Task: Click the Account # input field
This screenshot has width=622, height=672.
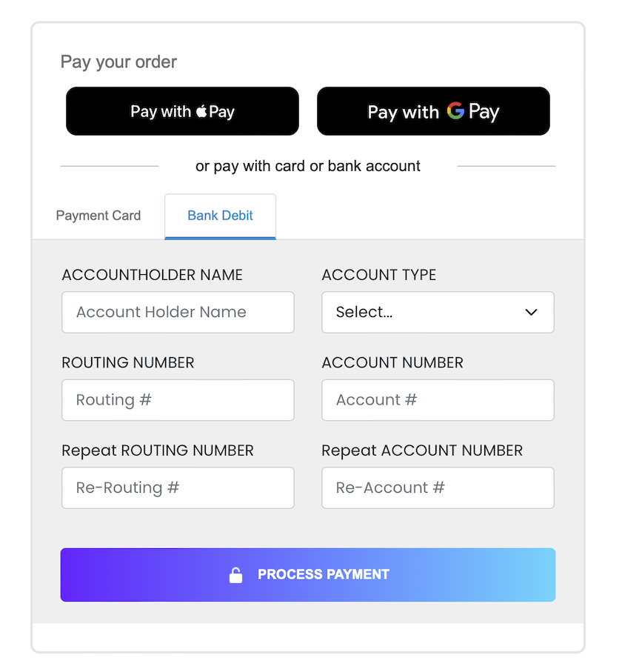Action: click(438, 400)
